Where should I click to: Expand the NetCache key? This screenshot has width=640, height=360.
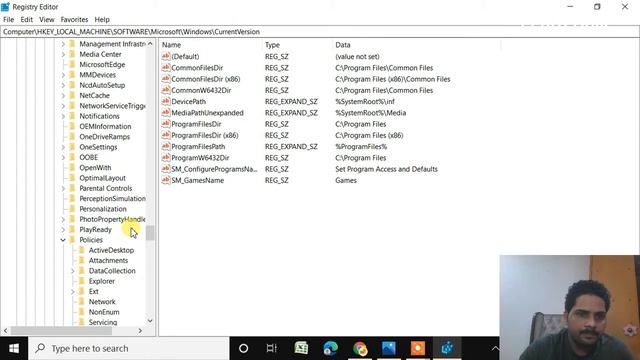coord(63,96)
